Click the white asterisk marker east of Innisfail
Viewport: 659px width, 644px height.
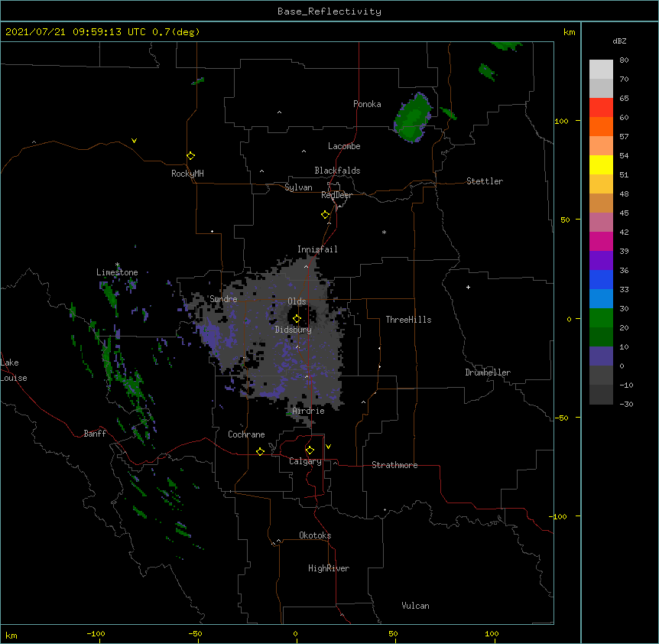pos(384,233)
